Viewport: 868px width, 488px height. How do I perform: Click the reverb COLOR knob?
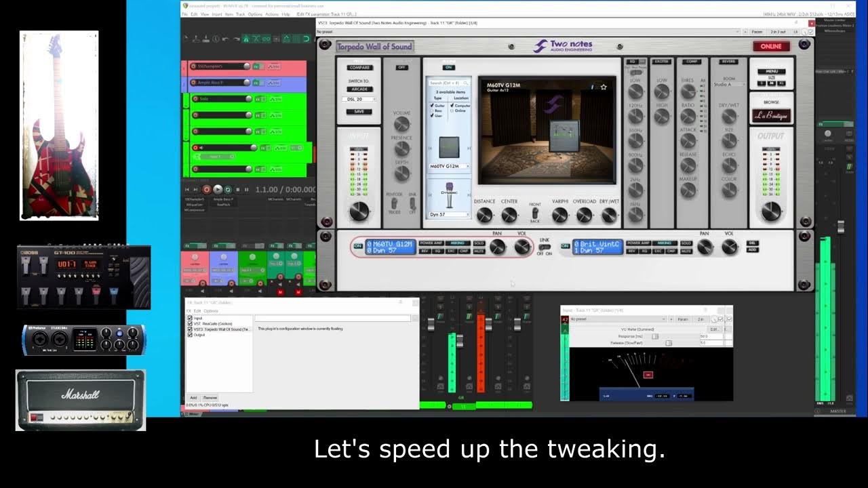click(729, 190)
